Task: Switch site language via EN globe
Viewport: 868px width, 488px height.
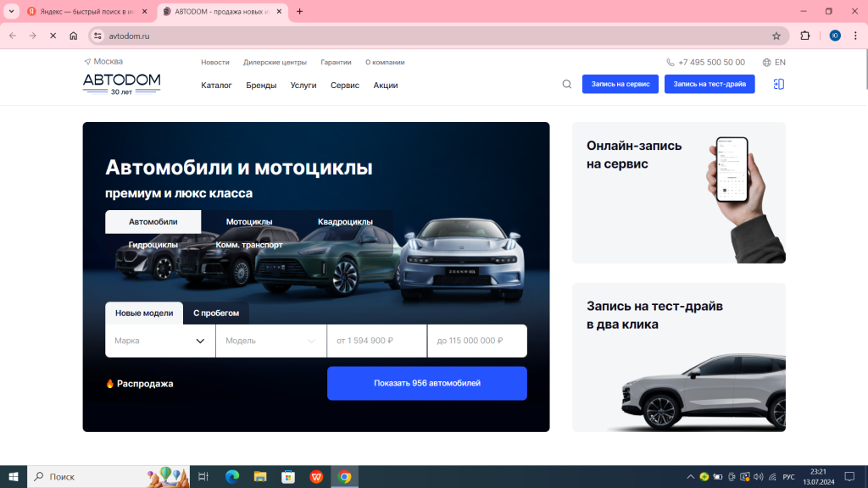Action: point(774,63)
